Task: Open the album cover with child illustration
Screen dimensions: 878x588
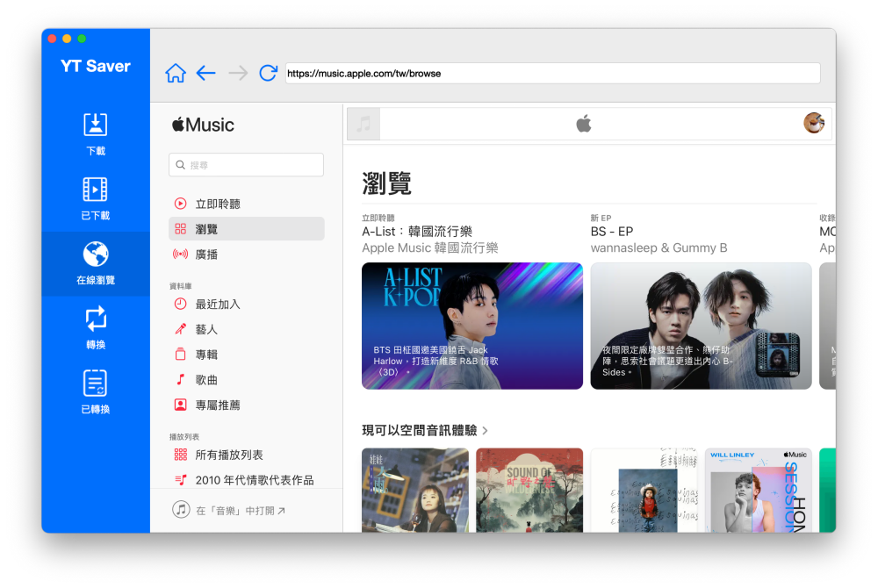Action: (x=644, y=490)
